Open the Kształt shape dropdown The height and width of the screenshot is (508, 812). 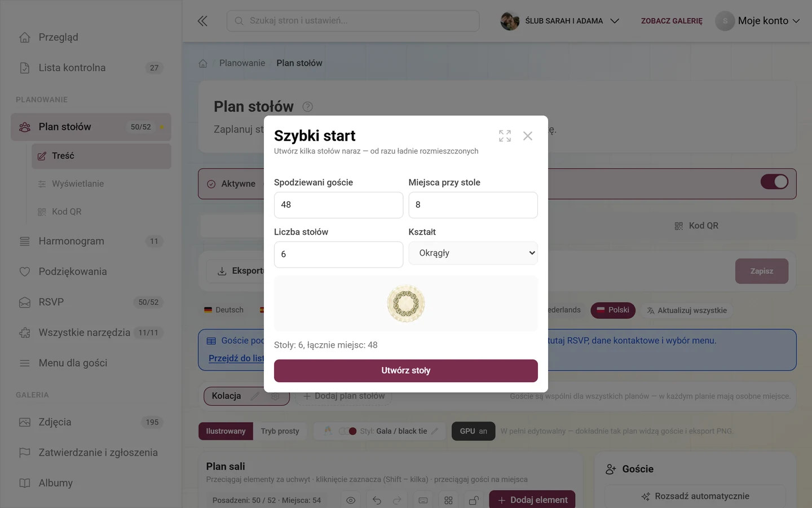click(473, 253)
